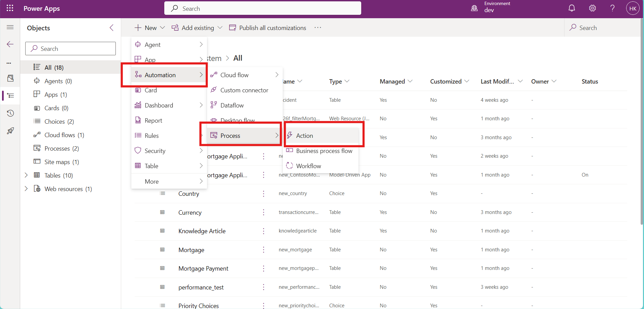644x309 pixels.
Task: Open the settings gear
Action: [592, 8]
